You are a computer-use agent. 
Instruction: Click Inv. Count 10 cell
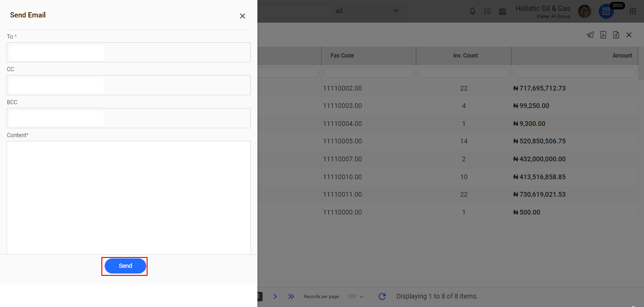point(464,177)
